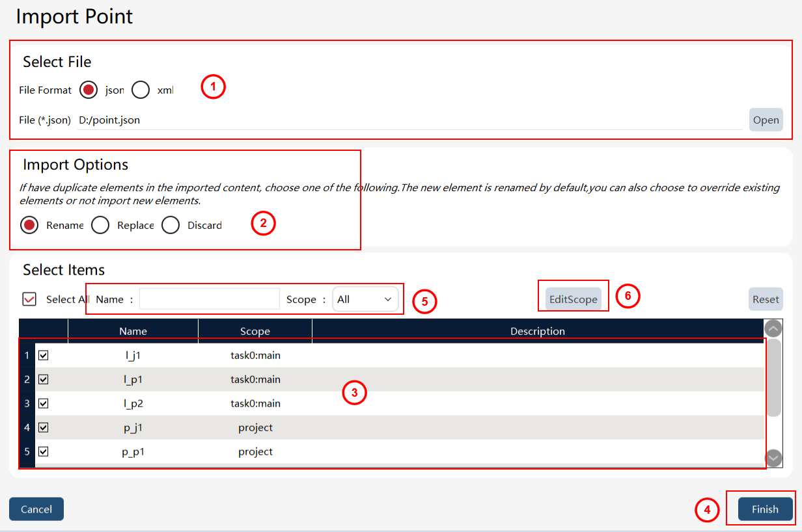Click the Description column header
802x532 pixels.
[x=538, y=331]
